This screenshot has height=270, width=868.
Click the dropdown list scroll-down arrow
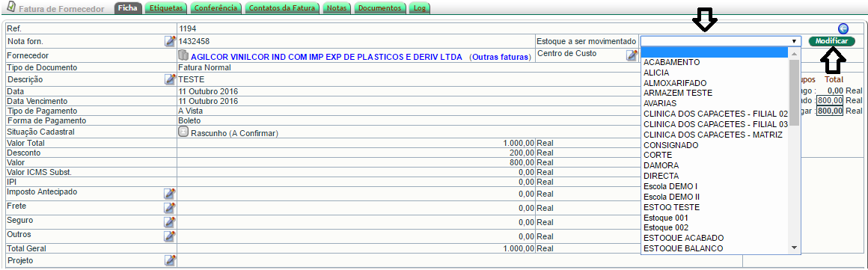click(x=795, y=248)
